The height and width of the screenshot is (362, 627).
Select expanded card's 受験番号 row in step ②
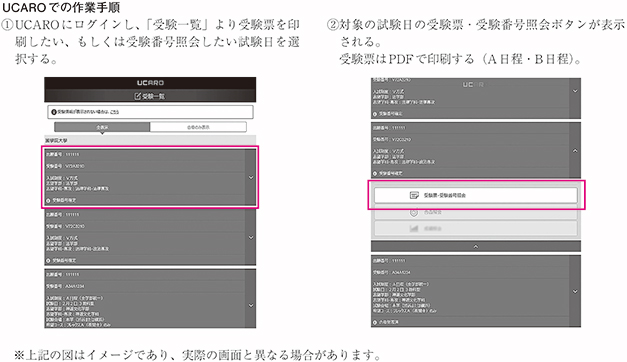(470, 140)
